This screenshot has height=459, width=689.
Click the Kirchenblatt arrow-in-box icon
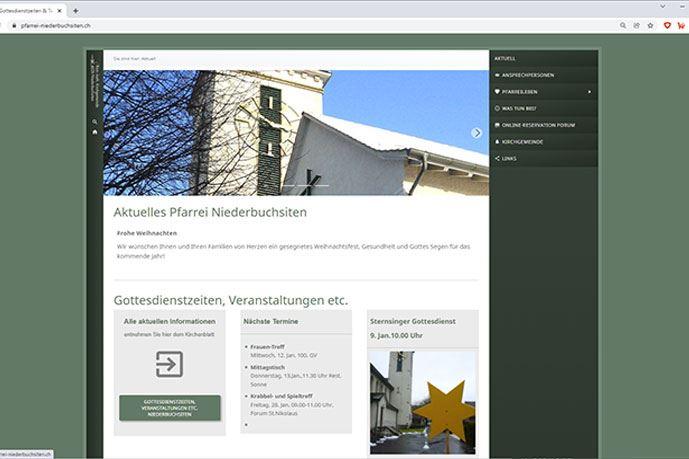coord(169,364)
